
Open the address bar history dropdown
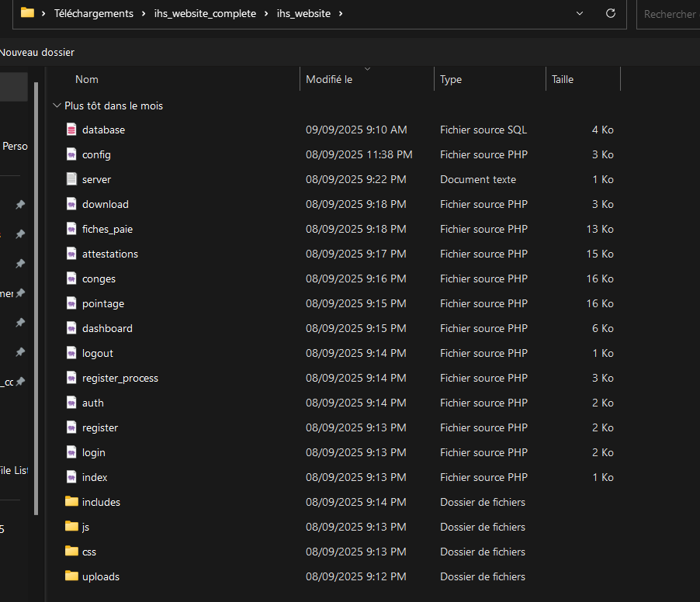pos(580,13)
